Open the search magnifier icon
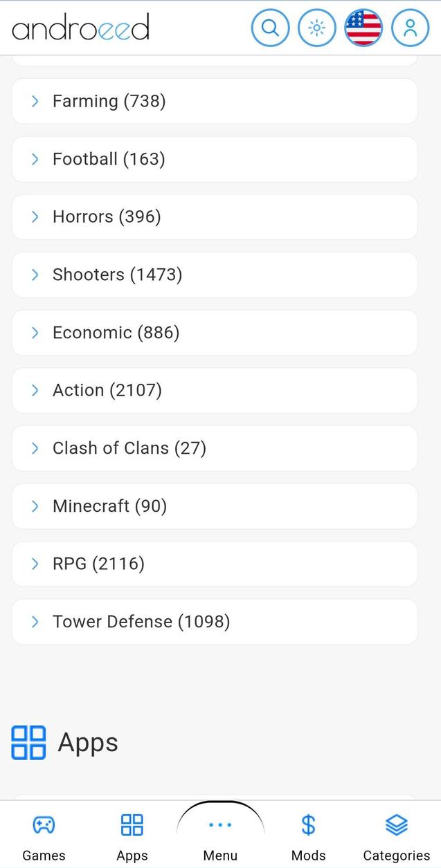Viewport: 441px width, 868px height. pyautogui.click(x=270, y=28)
